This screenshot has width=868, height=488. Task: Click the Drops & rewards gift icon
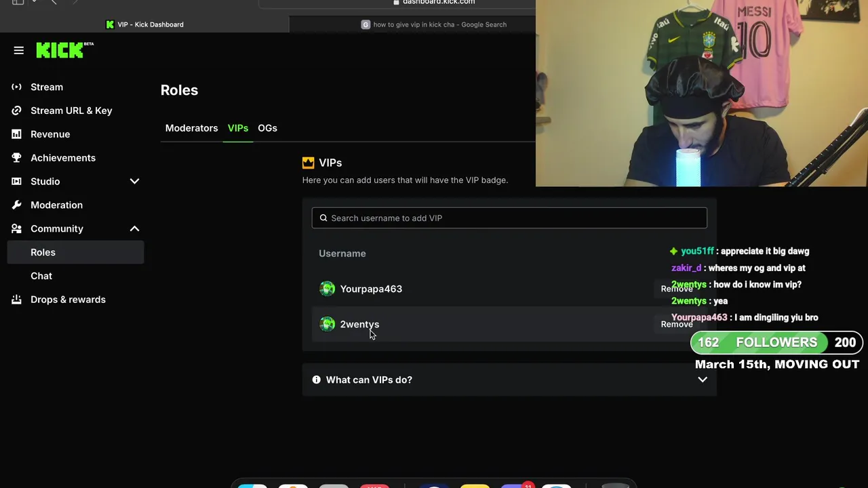coord(17,300)
